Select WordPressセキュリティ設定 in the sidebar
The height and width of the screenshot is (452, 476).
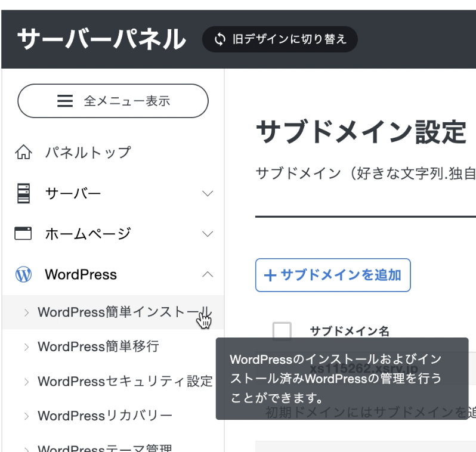pos(125,381)
